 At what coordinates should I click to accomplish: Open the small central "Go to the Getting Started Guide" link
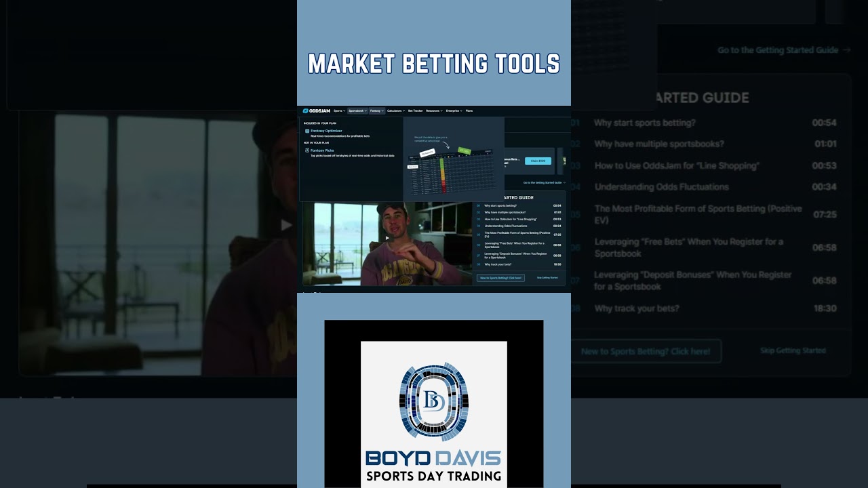point(544,183)
